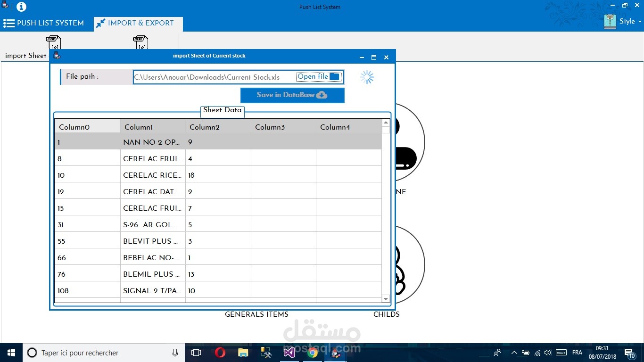Click the Open file button
Screen dimensions: 644x362
tap(318, 77)
